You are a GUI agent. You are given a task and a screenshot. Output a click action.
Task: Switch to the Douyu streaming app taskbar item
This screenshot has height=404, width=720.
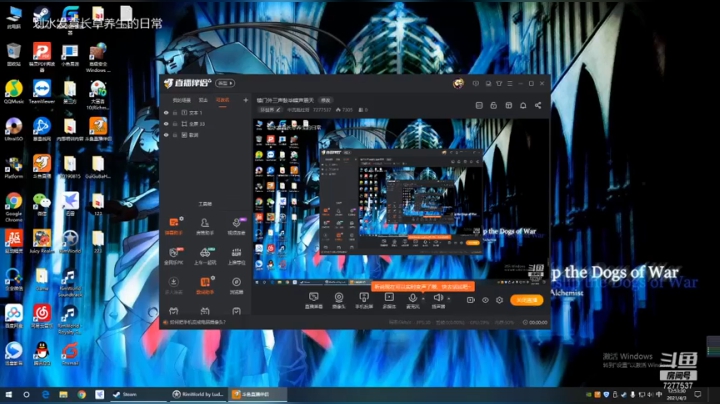pyautogui.click(x=258, y=394)
